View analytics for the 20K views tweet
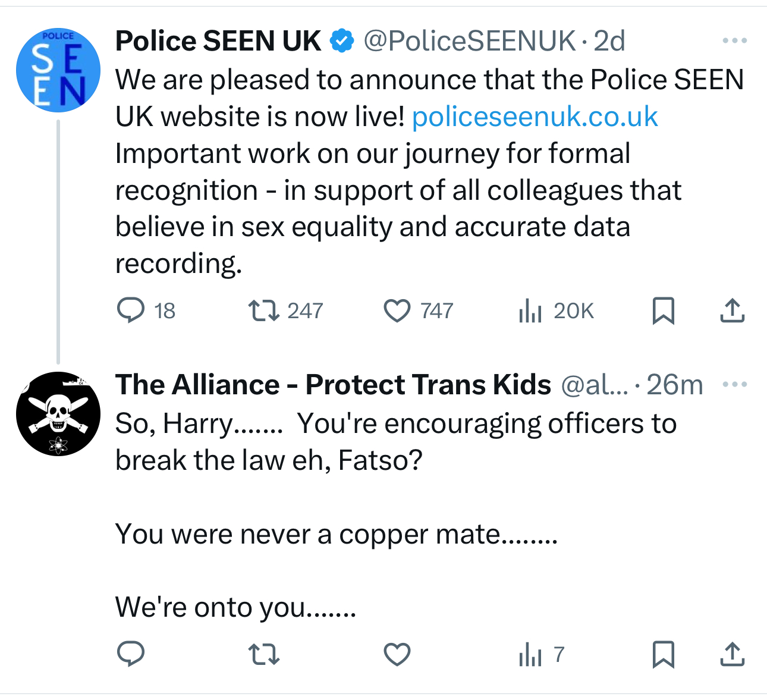767x700 pixels. click(x=530, y=310)
